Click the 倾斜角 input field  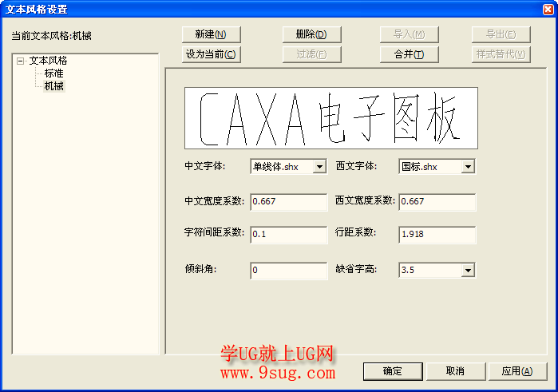[x=289, y=271]
